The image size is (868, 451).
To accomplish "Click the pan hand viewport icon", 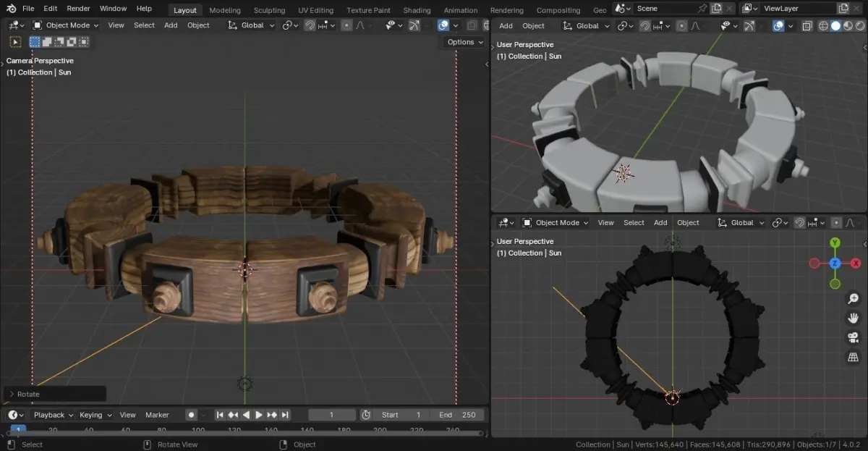I will point(854,318).
